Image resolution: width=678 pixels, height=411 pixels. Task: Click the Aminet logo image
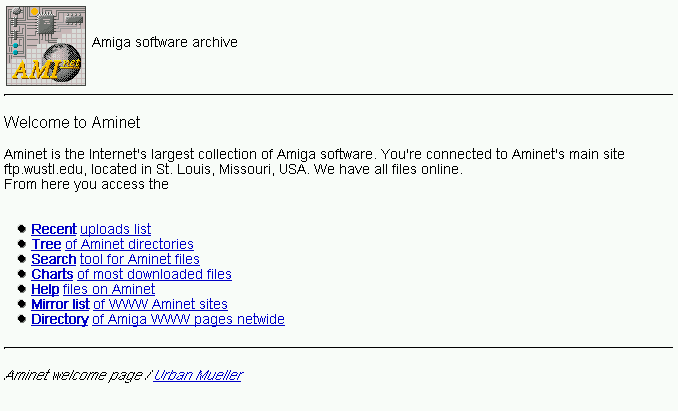tap(45, 45)
